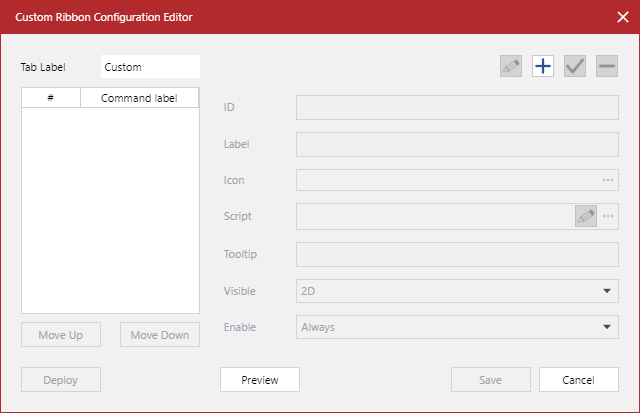640x413 pixels.
Task: Save the ribbon configuration
Action: pos(490,380)
